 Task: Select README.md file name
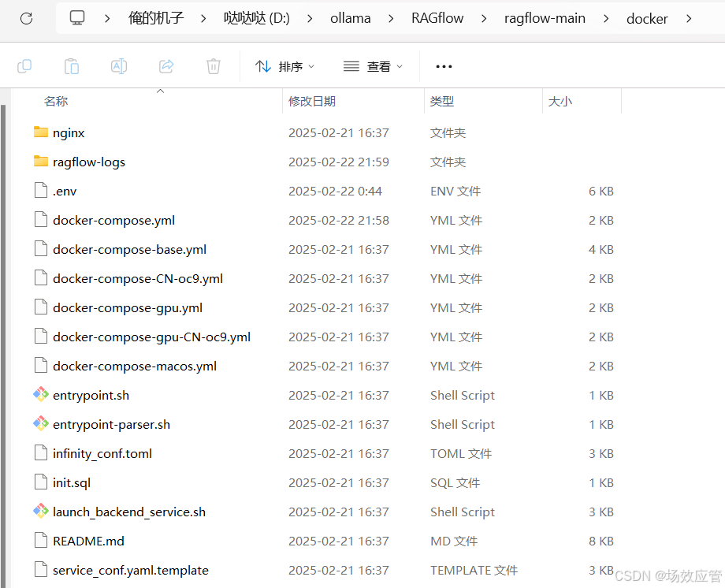pyautogui.click(x=88, y=541)
